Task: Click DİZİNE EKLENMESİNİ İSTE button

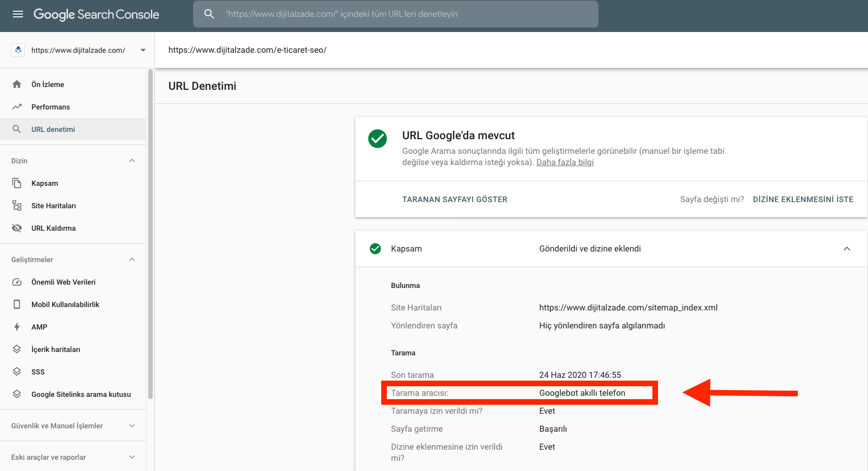Action: [803, 199]
